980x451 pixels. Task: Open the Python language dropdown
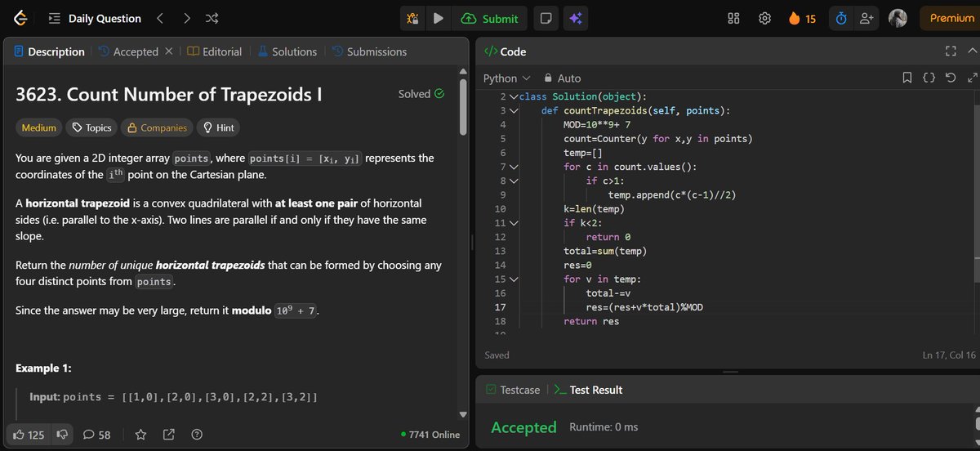[x=506, y=78]
